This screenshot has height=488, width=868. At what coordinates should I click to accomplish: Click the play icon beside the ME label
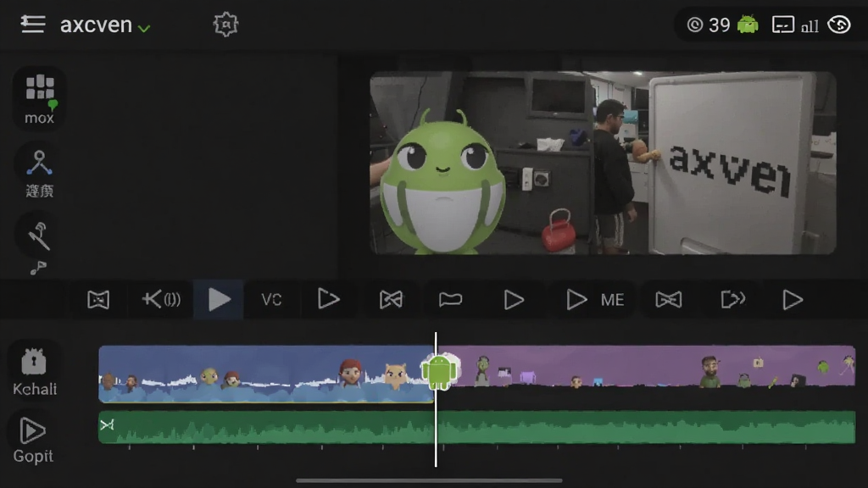pos(576,300)
